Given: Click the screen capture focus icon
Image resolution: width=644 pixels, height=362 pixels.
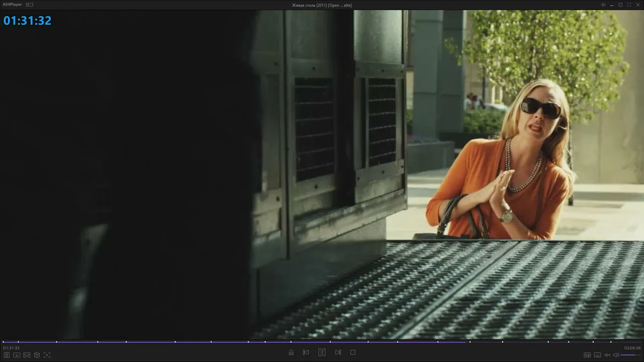Looking at the screenshot, I should coord(47,355).
